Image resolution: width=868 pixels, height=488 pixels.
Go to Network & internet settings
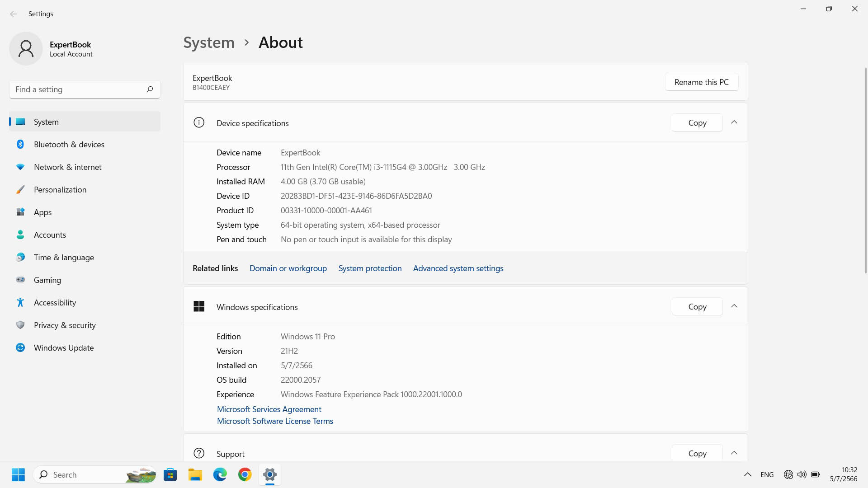click(x=85, y=167)
